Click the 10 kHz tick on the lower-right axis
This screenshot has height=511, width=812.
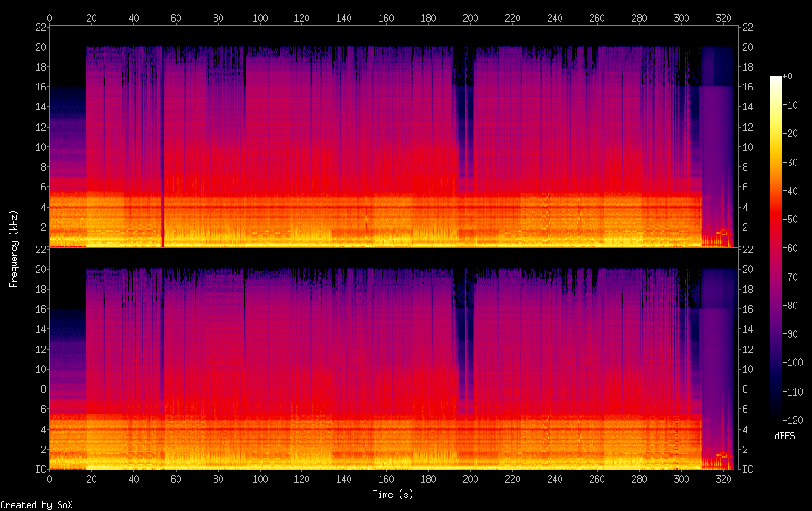click(747, 369)
